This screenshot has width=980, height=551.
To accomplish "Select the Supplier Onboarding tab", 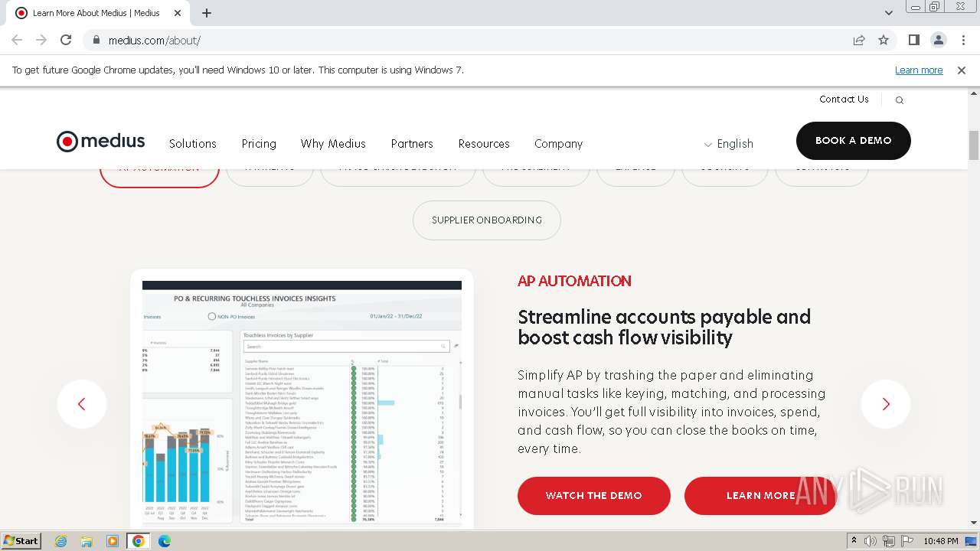I will click(x=487, y=220).
